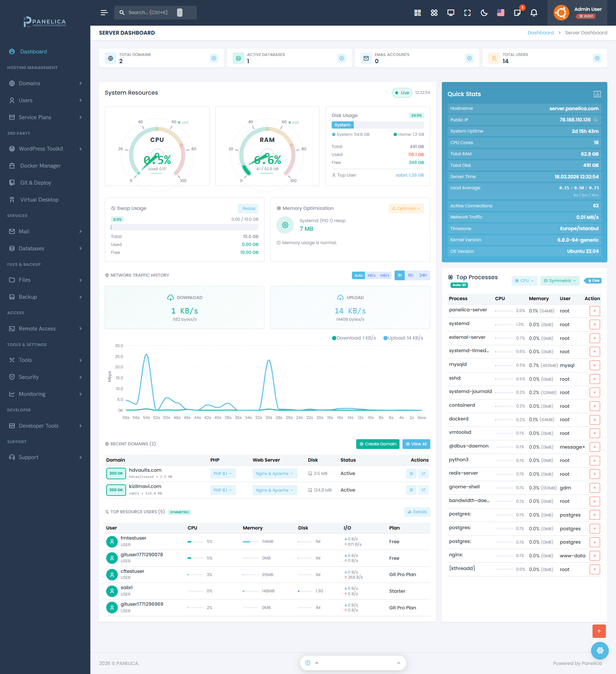Screen dimensions: 616x674
Task: Click the Resize swap button
Action: tap(249, 208)
